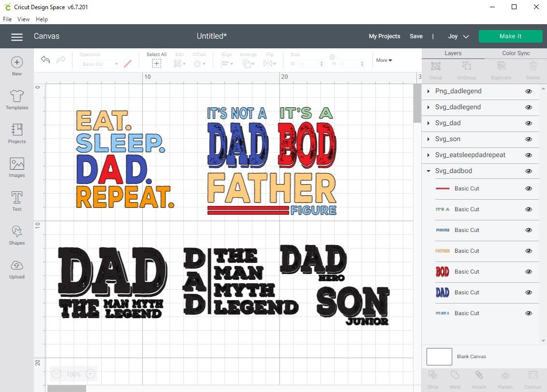Collapse the Svg_dadbod layer group
The height and width of the screenshot is (392, 547).
(x=428, y=171)
